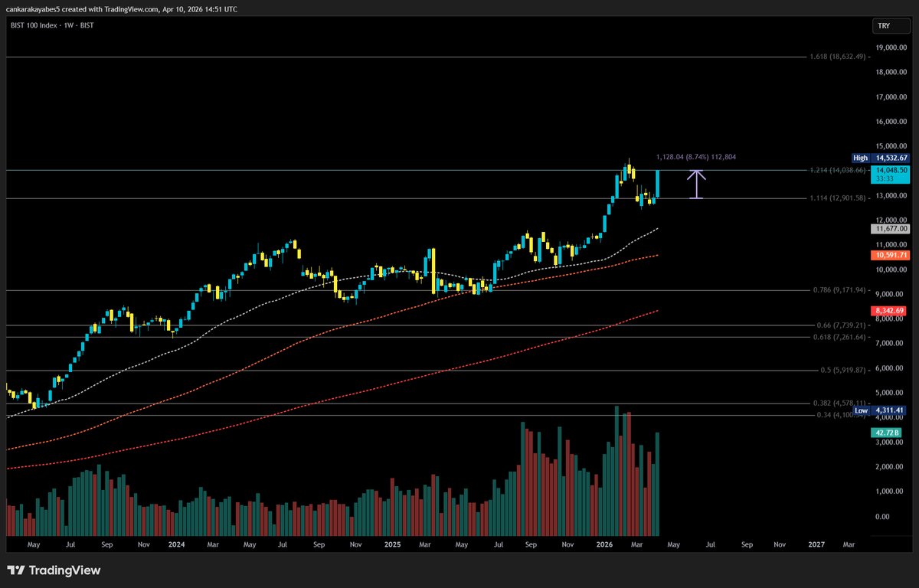Select the 0.382 Fibonacci level label
The width and height of the screenshot is (919, 588).
tap(839, 403)
